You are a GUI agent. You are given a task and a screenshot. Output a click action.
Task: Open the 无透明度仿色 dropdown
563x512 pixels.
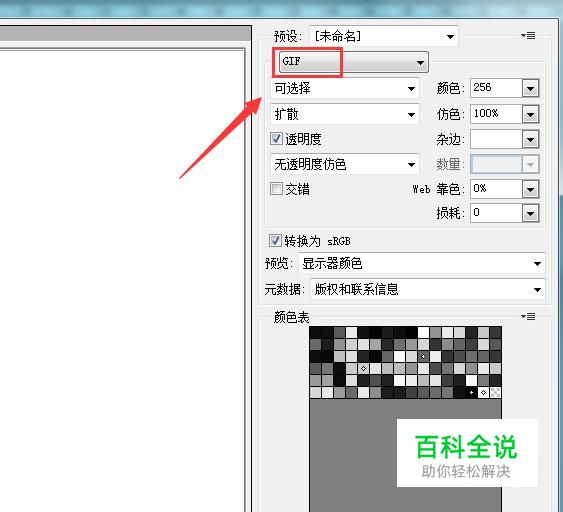pyautogui.click(x=345, y=164)
